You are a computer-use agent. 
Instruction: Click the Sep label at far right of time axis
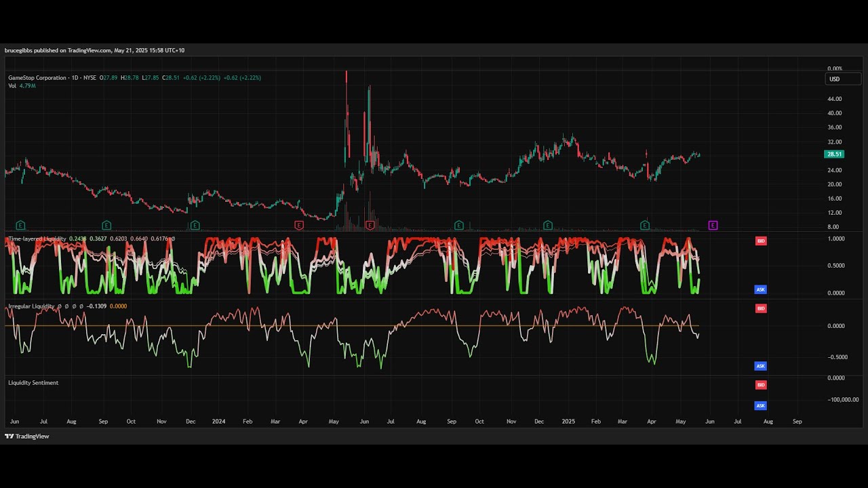797,422
